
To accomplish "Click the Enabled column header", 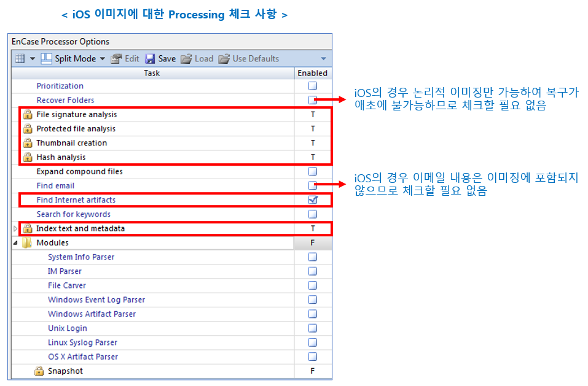I will (x=312, y=74).
